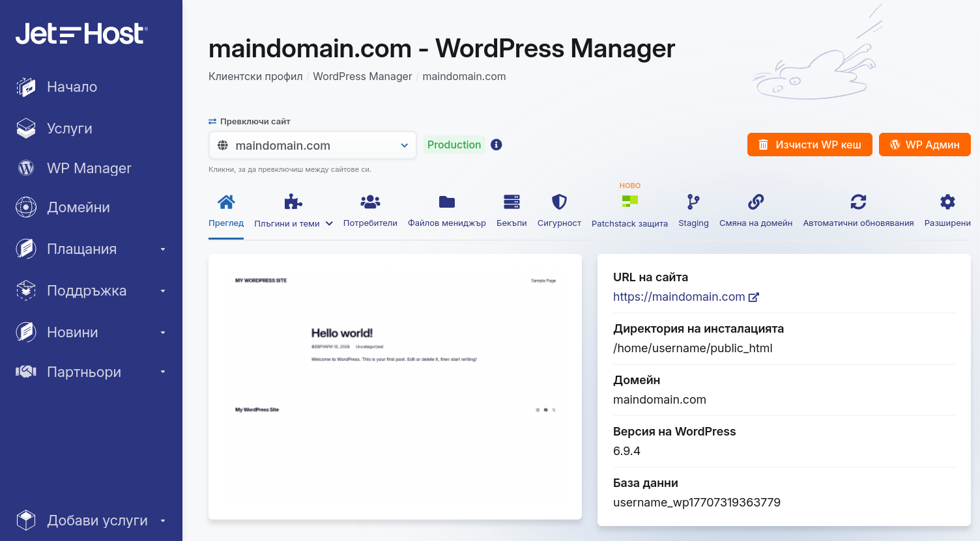
Task: Click the Hello world site preview thumbnail
Action: (x=395, y=386)
